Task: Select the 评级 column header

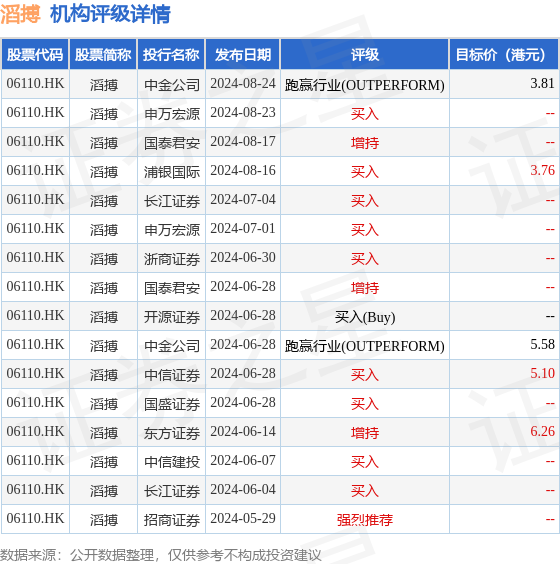Action: pos(365,55)
